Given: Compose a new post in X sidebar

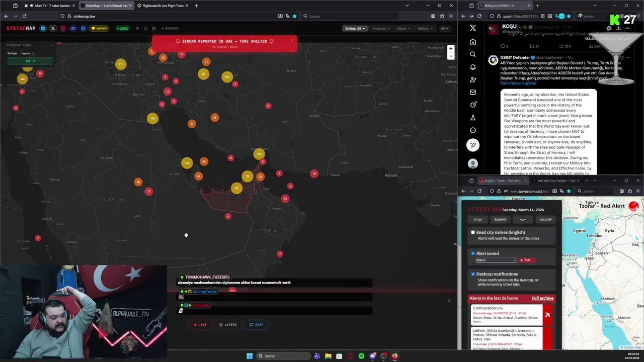Looking at the screenshot, I should click(x=472, y=145).
